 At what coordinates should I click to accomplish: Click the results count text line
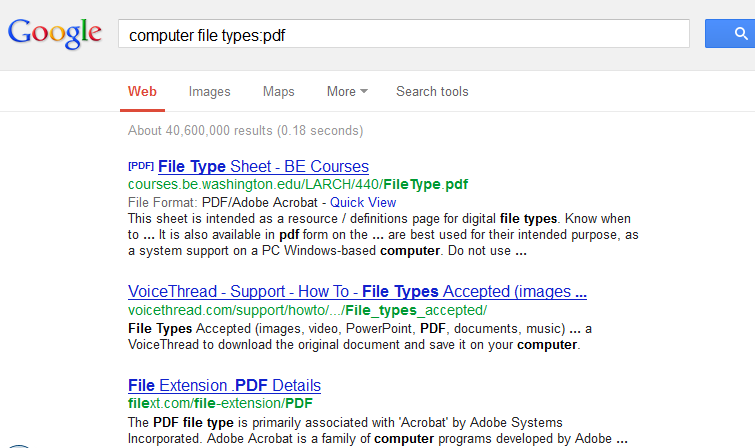coord(246,131)
